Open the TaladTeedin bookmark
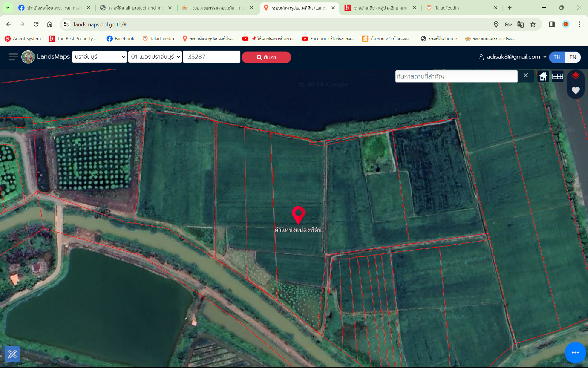 [158, 39]
